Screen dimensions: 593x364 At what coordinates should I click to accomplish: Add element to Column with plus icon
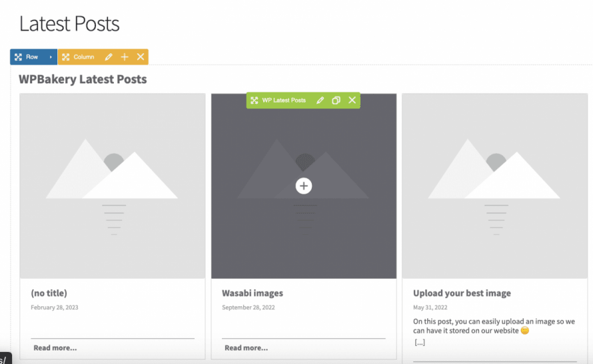click(125, 57)
